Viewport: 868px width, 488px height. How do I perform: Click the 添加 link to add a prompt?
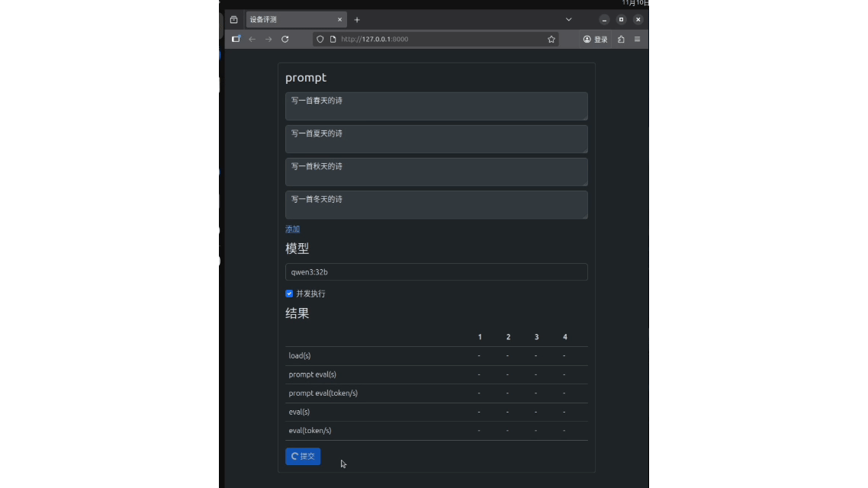click(292, 229)
